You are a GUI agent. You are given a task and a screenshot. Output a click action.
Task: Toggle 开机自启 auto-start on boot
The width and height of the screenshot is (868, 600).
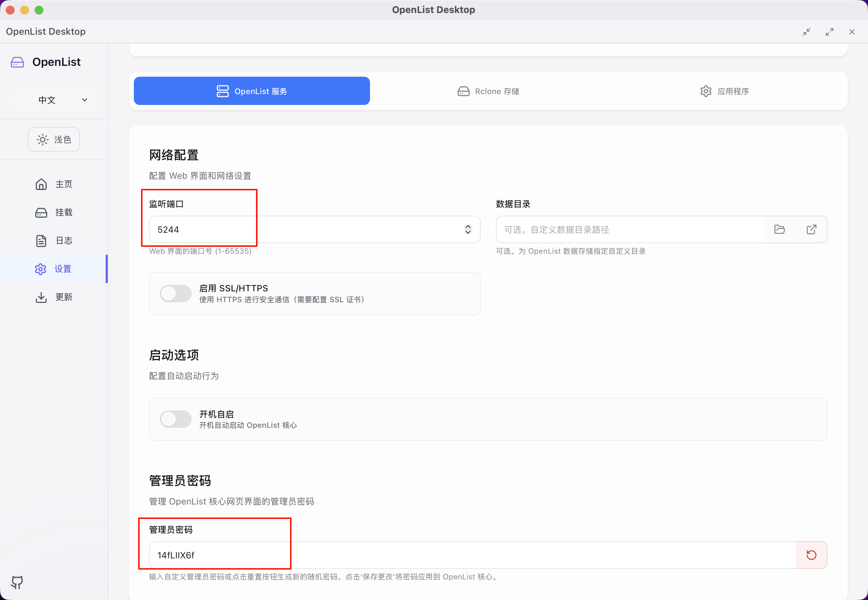pyautogui.click(x=175, y=419)
